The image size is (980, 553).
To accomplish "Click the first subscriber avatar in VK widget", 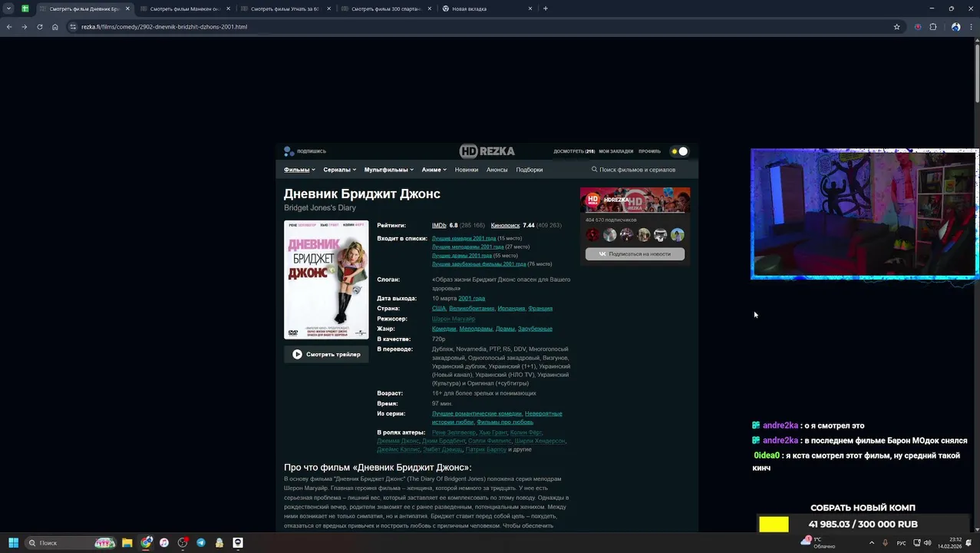I will [x=592, y=235].
